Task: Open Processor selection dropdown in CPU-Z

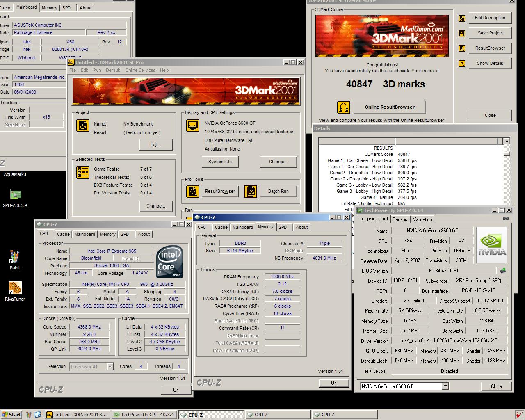Action: [x=110, y=367]
